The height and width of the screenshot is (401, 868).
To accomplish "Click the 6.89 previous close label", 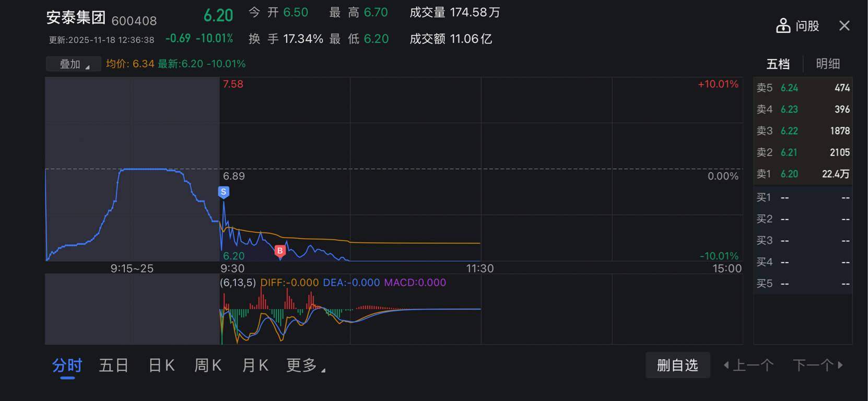I will [234, 176].
